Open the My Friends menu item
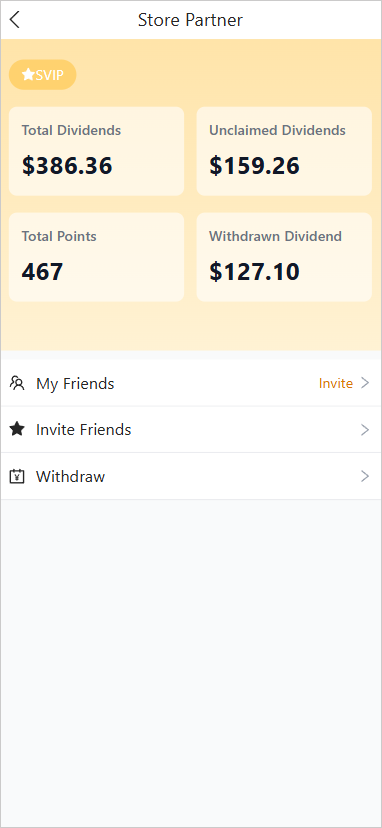Viewport: 382px width, 828px height. (x=191, y=383)
